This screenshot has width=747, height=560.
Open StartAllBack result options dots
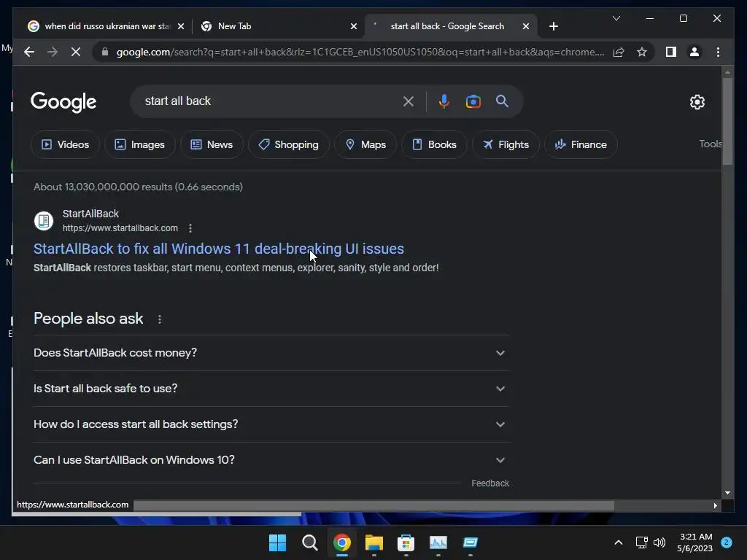point(190,228)
